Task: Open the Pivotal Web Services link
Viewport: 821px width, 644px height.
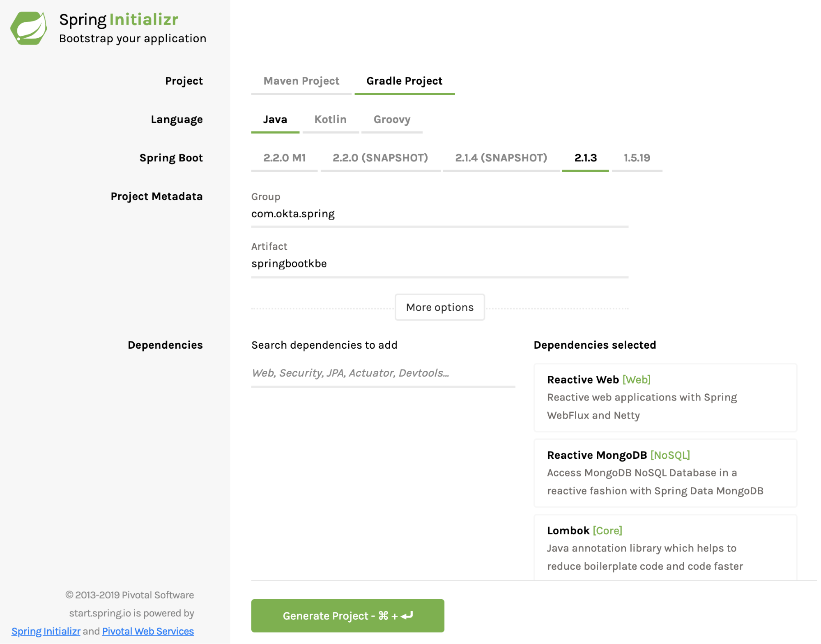Action: tap(148, 631)
